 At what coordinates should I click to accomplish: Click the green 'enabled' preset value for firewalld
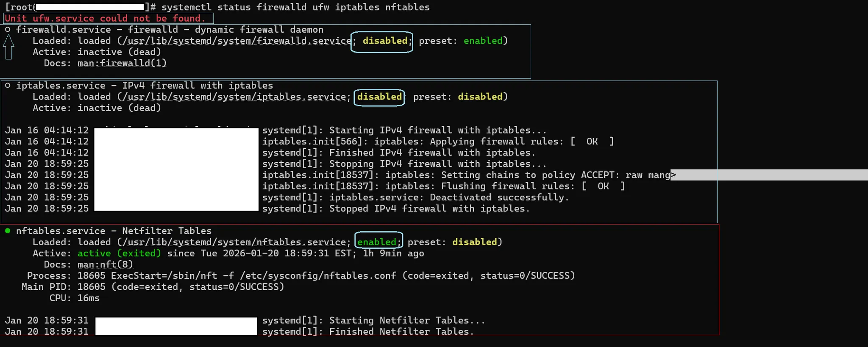point(483,41)
